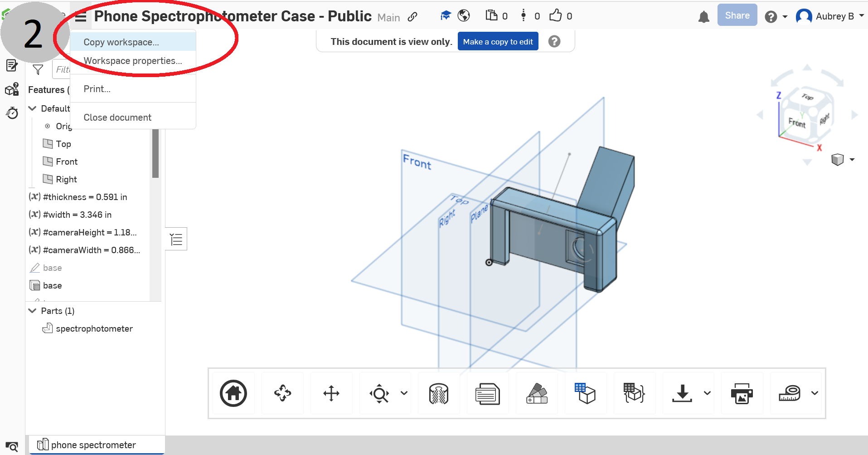The image size is (868, 455).
Task: Collapse the Default geometry tree
Action: (x=32, y=108)
